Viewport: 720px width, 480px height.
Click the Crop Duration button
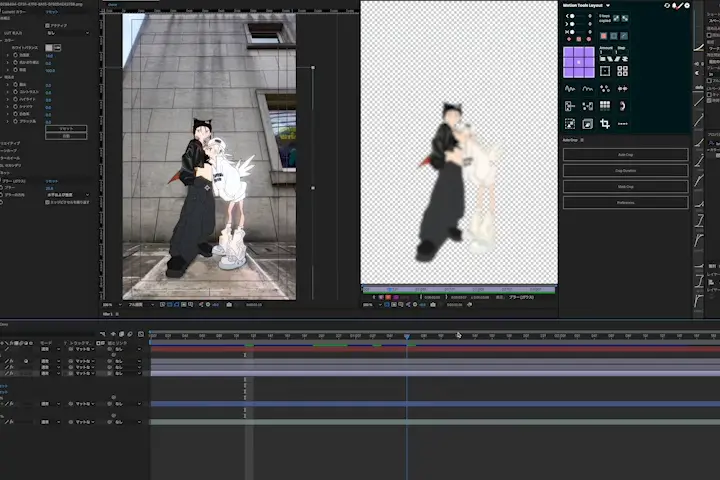pos(625,171)
